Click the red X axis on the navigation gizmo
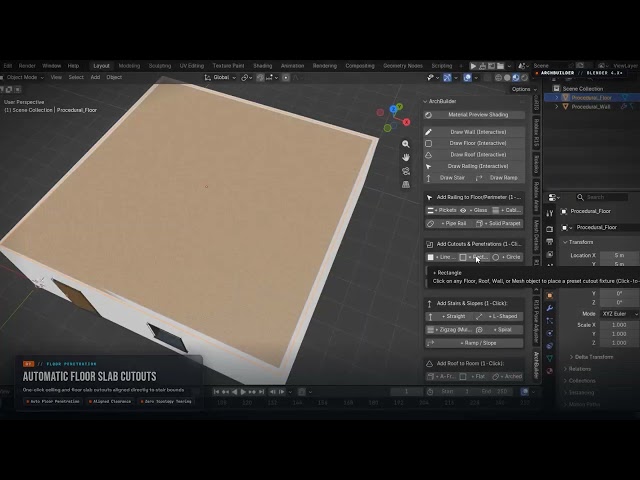 (407, 122)
